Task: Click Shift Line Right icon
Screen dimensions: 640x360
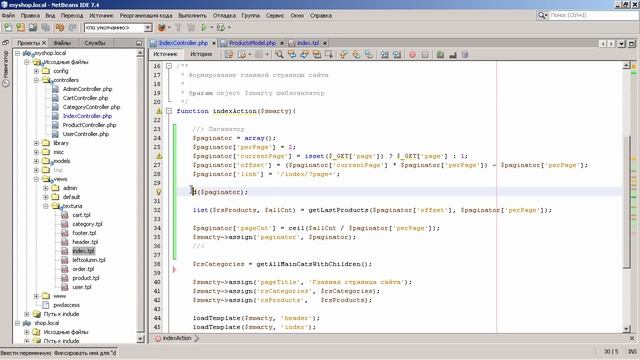Action: [x=397, y=55]
